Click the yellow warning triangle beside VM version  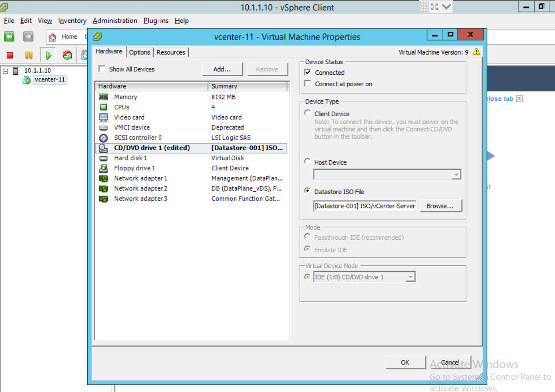pyautogui.click(x=476, y=52)
